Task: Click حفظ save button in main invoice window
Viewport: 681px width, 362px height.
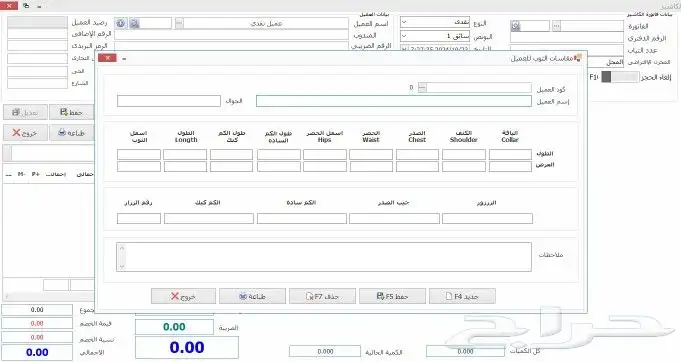Action: tap(71, 112)
